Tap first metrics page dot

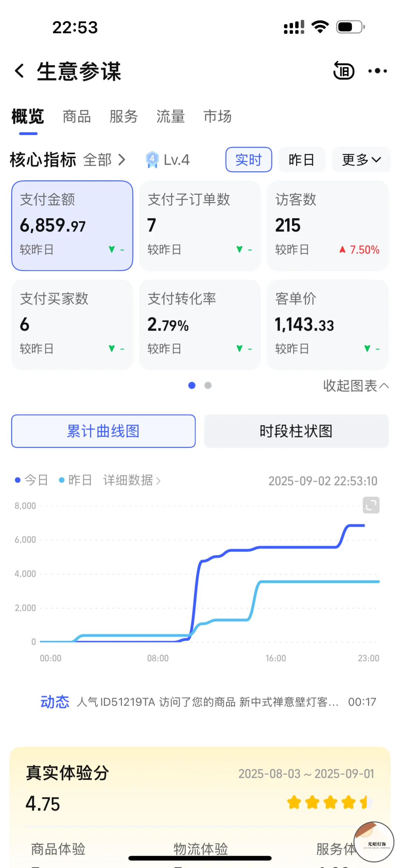pos(192,385)
